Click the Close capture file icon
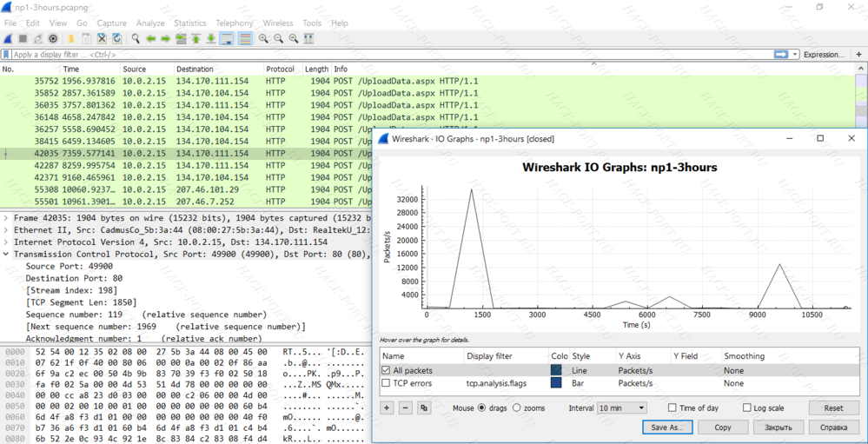Viewport: 868px width, 444px height. [102, 39]
